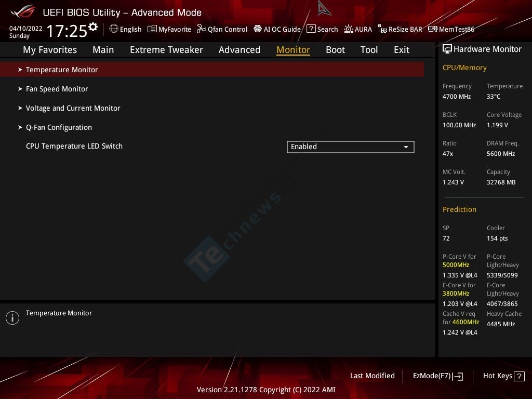Click the yellow 5000MHz P-Core value

tap(456, 265)
